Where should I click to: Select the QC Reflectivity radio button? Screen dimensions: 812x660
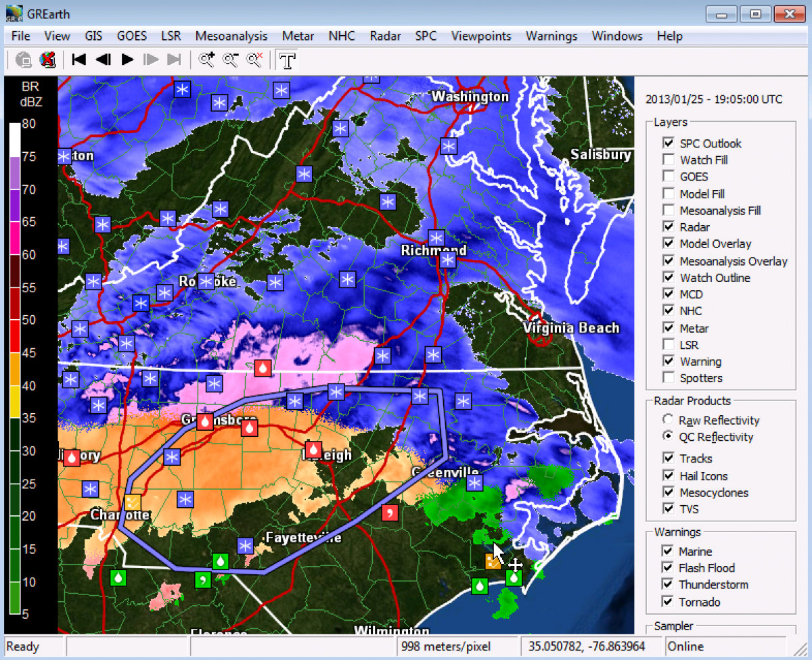(x=669, y=437)
